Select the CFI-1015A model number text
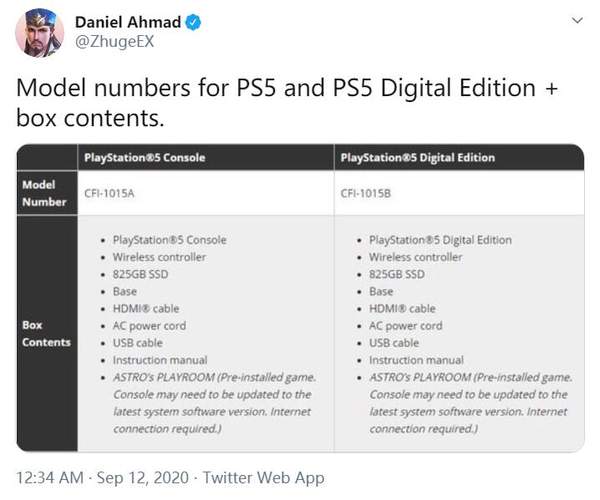This screenshot has width=600, height=500. click(109, 193)
